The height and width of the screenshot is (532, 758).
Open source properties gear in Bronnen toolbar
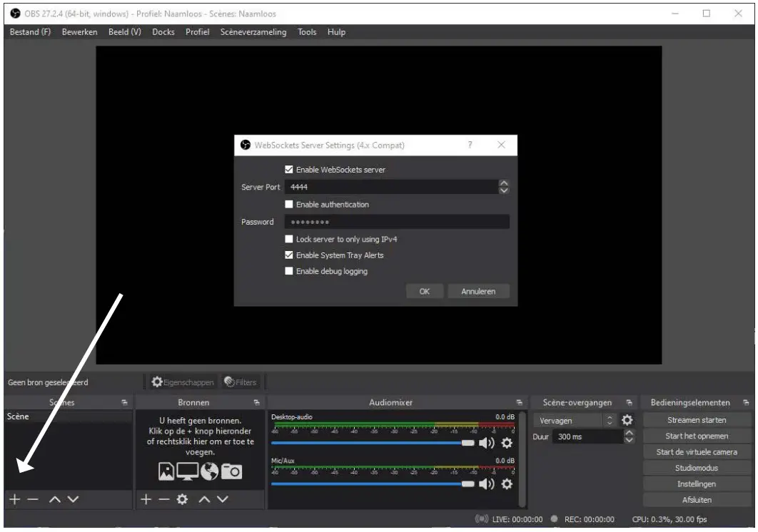click(x=182, y=499)
